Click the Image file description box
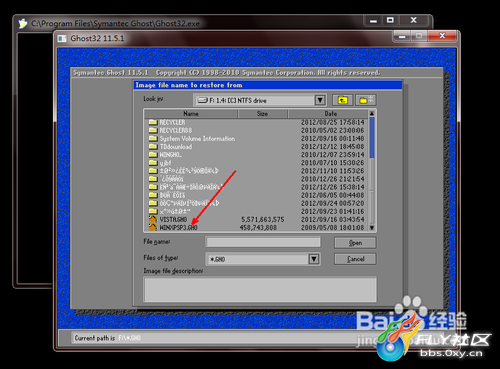This screenshot has width=500, height=369. coord(260,289)
